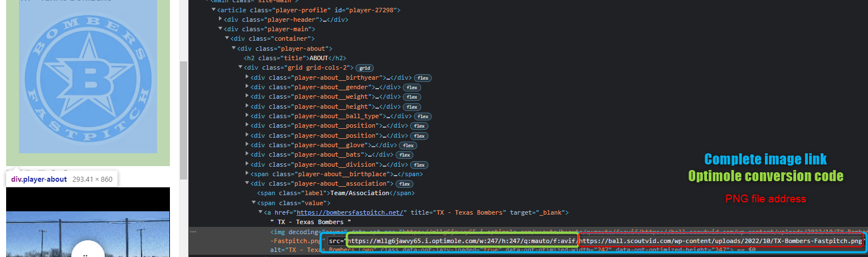Toggle flex badge on player-about__bats row
Screen dimensions: 868x257
pos(405,155)
